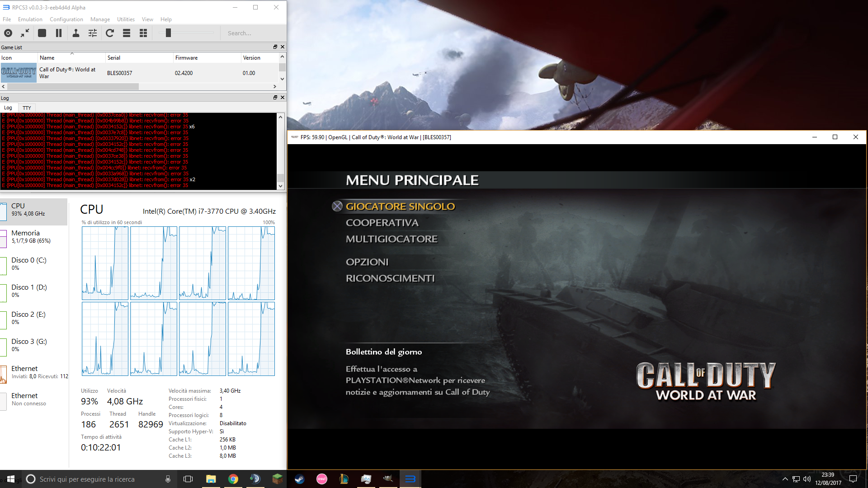
Task: Open the Configuration menu
Action: [66, 19]
